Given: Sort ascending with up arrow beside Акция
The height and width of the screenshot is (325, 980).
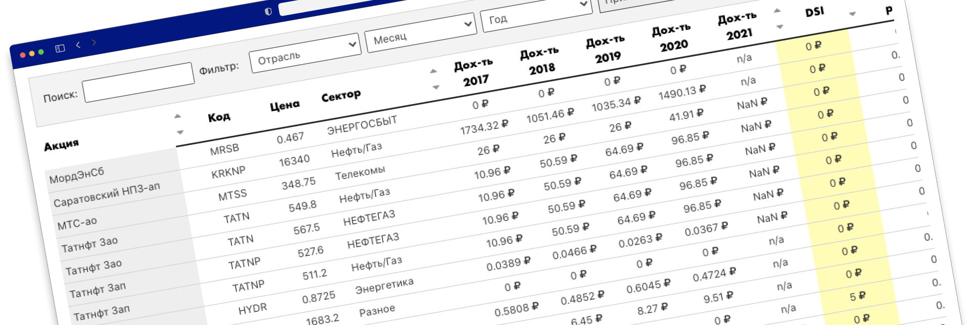Looking at the screenshot, I should (177, 116).
